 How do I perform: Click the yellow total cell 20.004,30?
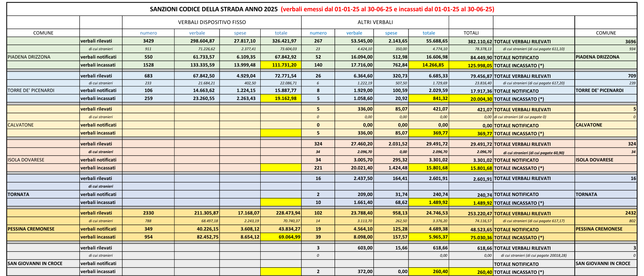click(x=471, y=99)
